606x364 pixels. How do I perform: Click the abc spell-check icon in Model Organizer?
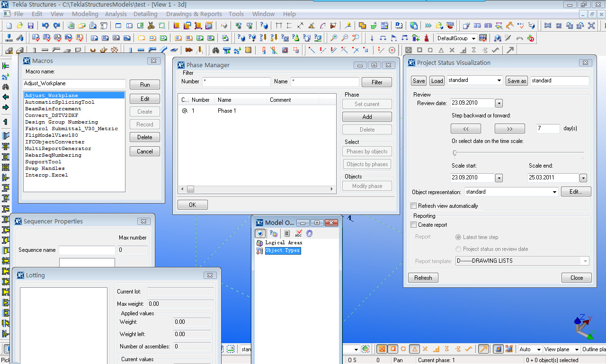pos(298,233)
